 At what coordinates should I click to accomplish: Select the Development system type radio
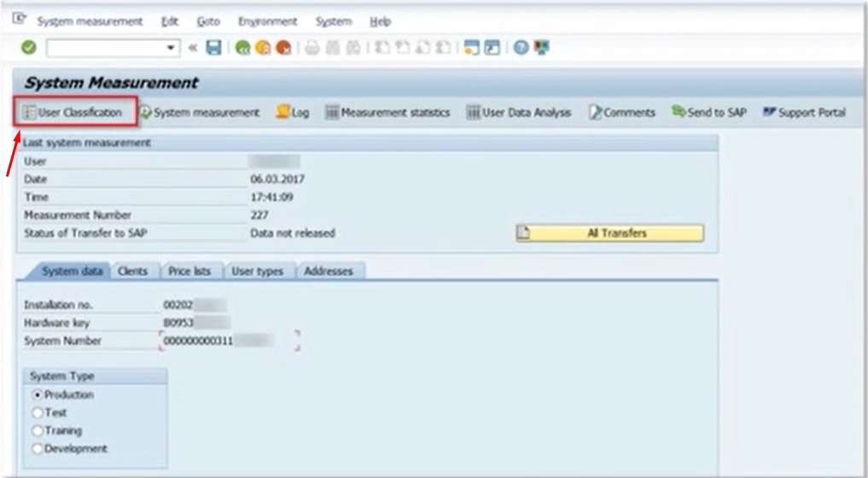[x=37, y=449]
